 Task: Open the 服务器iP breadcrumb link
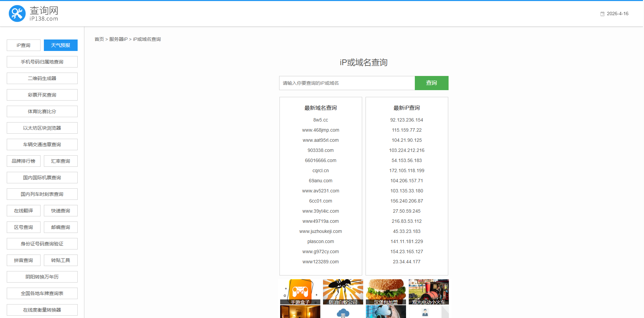[118, 39]
